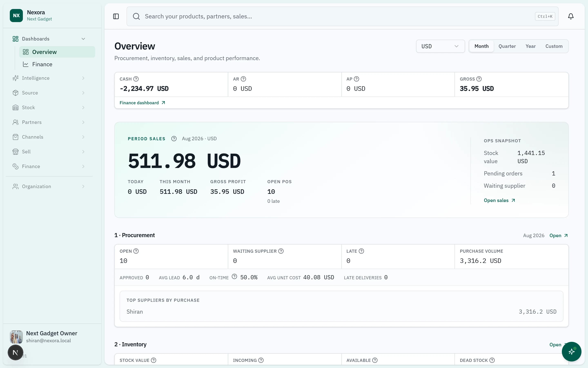Click the 1,441.15 USD stock value
The image size is (588, 368).
(531, 157)
